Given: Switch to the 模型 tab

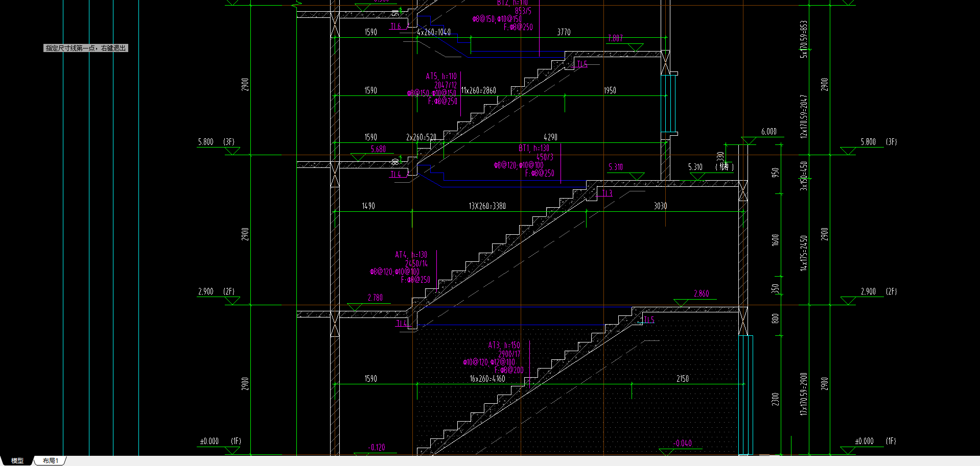Looking at the screenshot, I should 17,460.
